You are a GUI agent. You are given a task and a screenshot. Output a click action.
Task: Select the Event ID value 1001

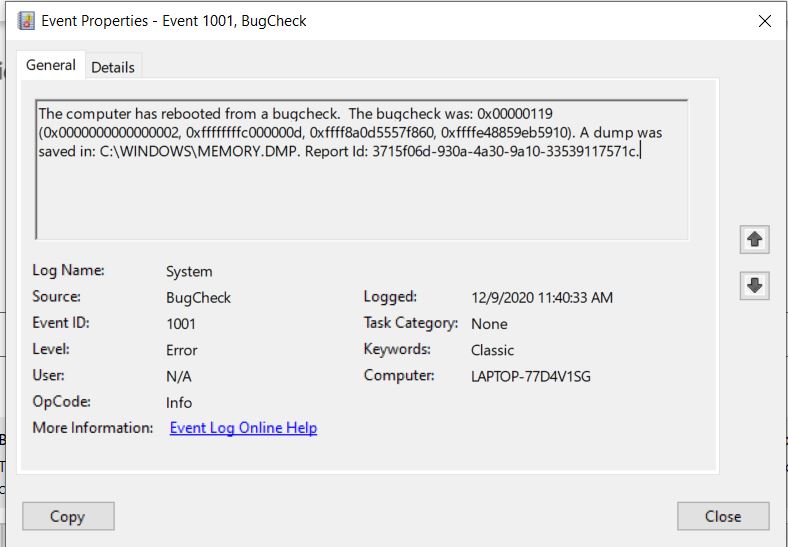coord(180,324)
